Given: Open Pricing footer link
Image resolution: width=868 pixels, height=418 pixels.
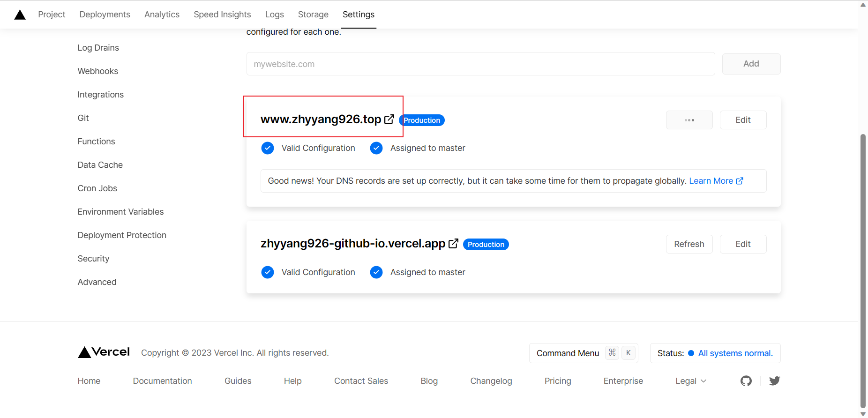Looking at the screenshot, I should [558, 381].
